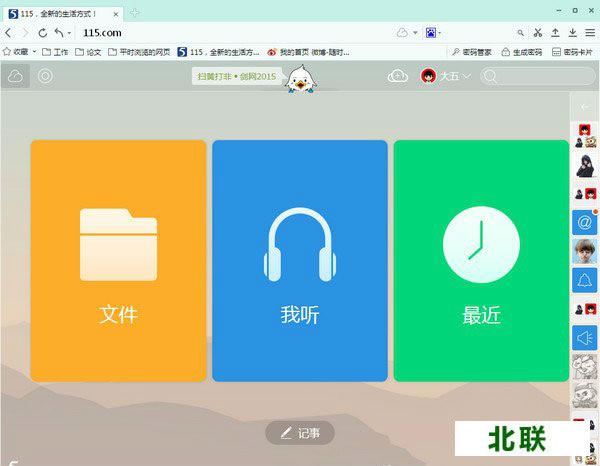Open the bell notifications icon in sidebar
This screenshot has height=466, width=600.
tap(585, 280)
